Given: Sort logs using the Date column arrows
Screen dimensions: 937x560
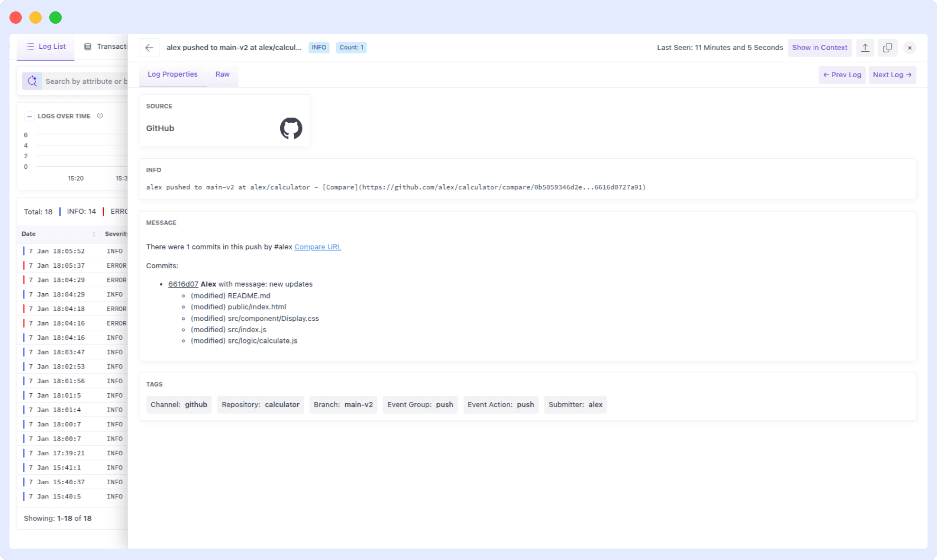Looking at the screenshot, I should click(x=93, y=234).
